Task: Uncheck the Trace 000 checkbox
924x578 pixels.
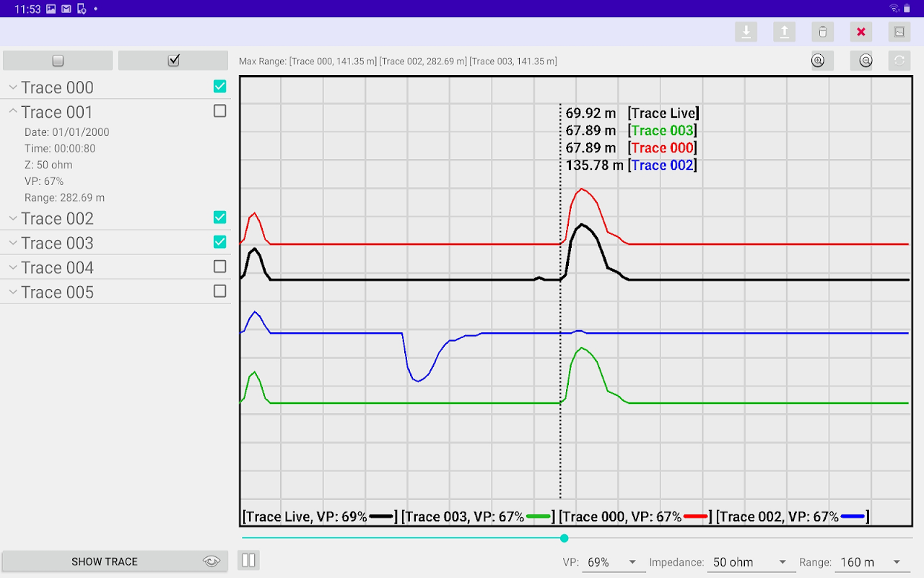Action: click(219, 87)
